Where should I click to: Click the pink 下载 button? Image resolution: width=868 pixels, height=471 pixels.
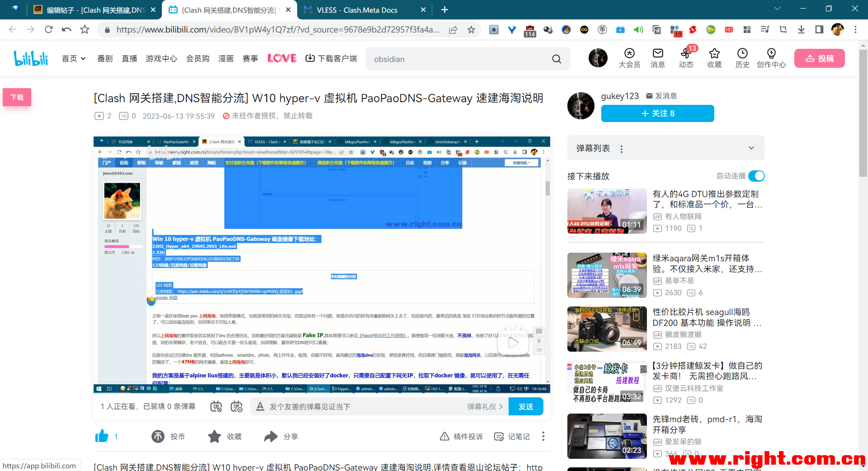pyautogui.click(x=17, y=97)
